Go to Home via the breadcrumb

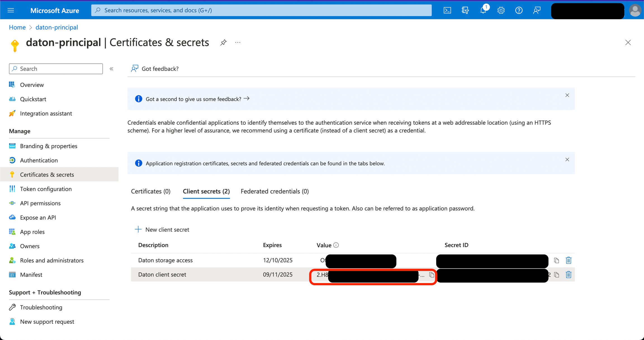pyautogui.click(x=17, y=27)
